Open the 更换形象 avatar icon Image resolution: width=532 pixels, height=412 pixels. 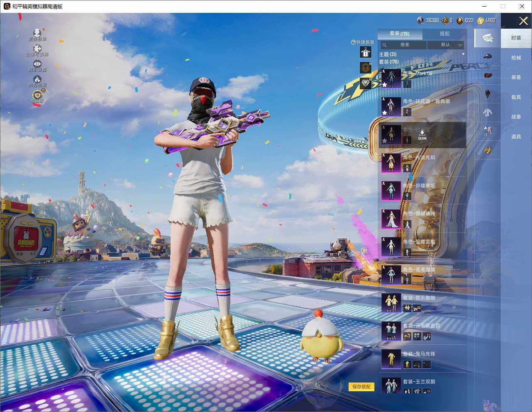(x=37, y=33)
